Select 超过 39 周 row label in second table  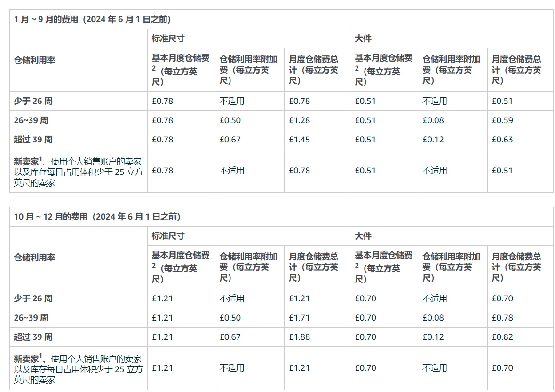(33, 337)
